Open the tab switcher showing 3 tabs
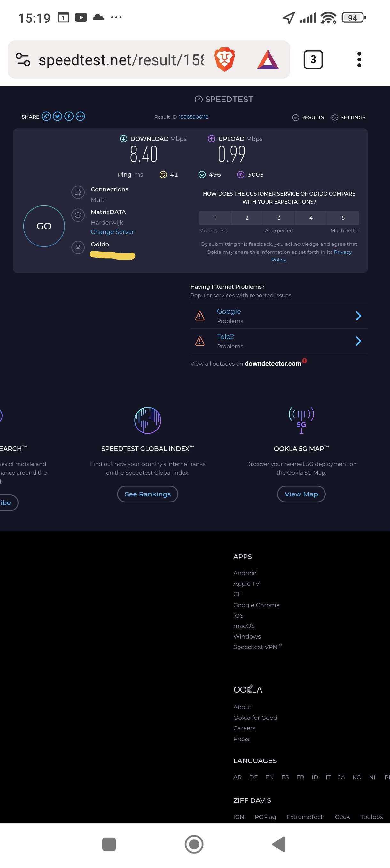 pos(313,60)
